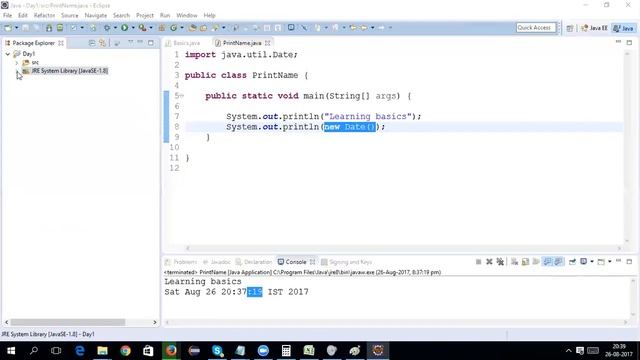This screenshot has width=640, height=360.
Task: Open the File menu
Action: 7,16
